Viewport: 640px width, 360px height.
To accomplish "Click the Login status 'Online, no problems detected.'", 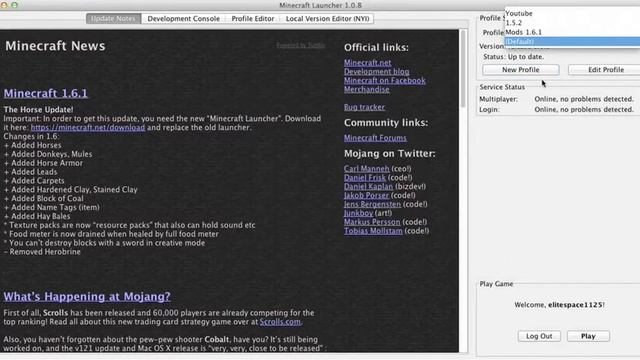I will (x=584, y=110).
